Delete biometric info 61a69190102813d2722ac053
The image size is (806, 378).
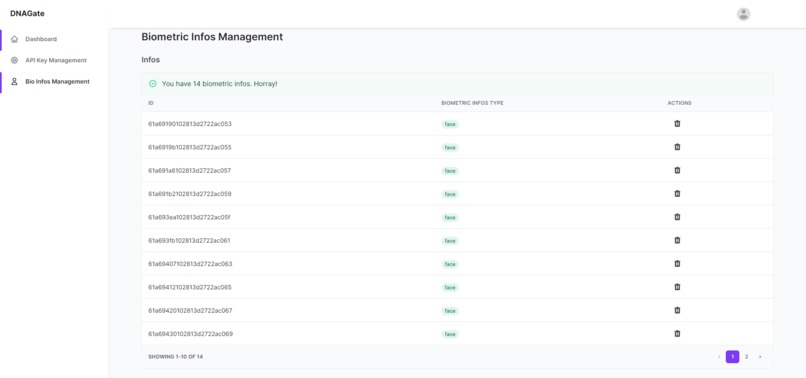677,123
